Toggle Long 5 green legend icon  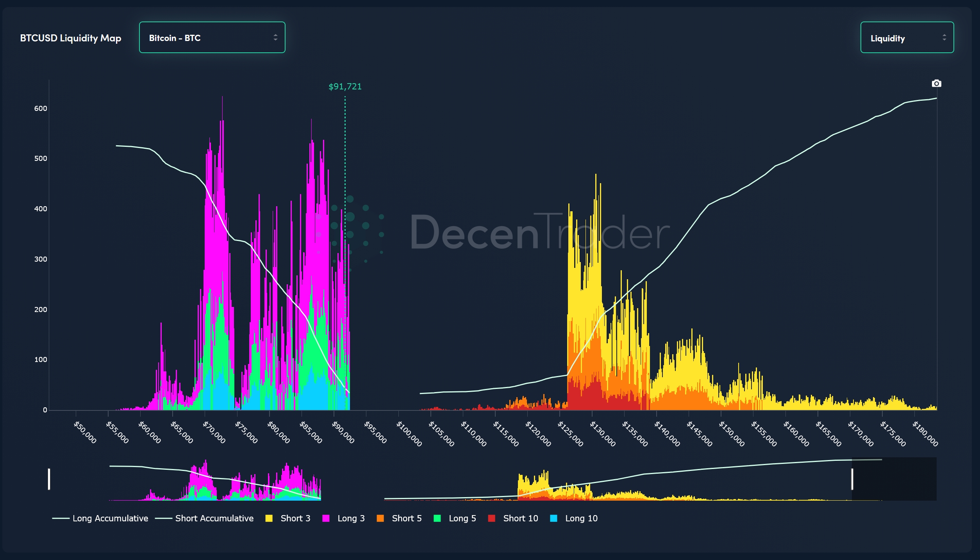(437, 518)
